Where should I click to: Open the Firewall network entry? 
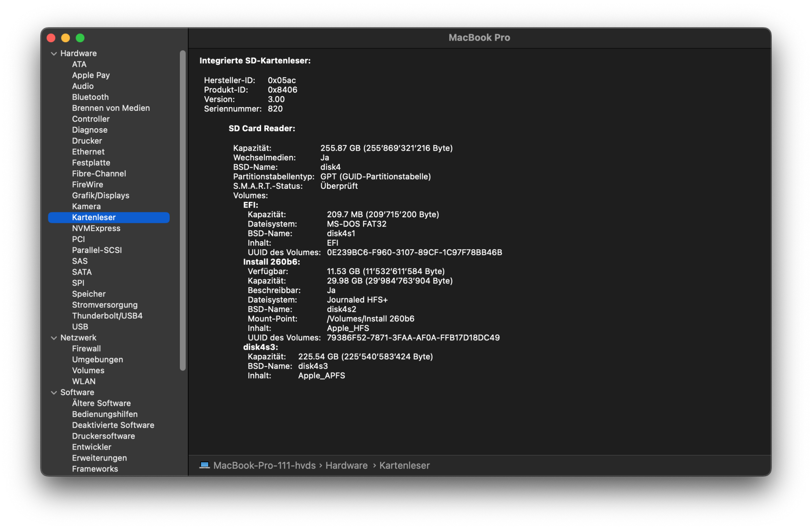point(86,349)
